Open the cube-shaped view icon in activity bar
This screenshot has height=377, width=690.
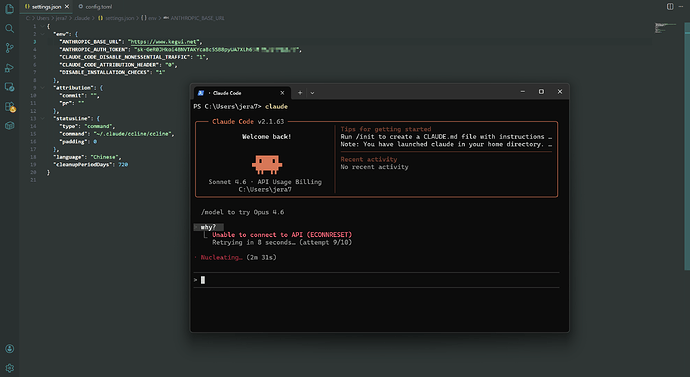point(9,126)
